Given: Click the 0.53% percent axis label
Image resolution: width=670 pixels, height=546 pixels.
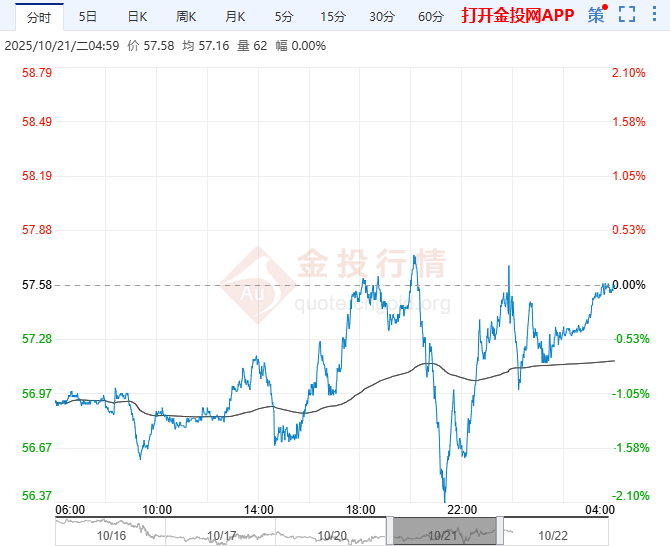Looking at the screenshot, I should click(x=629, y=230).
